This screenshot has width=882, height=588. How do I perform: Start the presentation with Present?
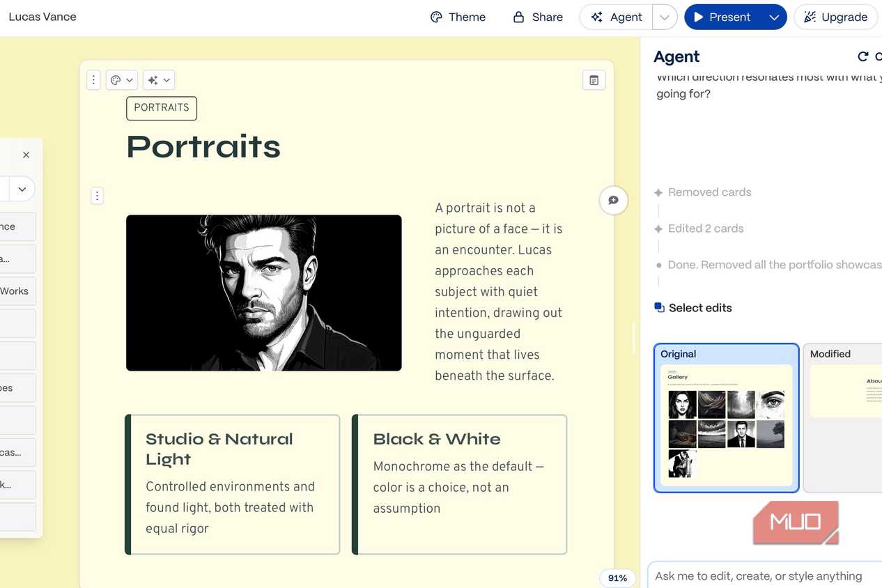722,17
